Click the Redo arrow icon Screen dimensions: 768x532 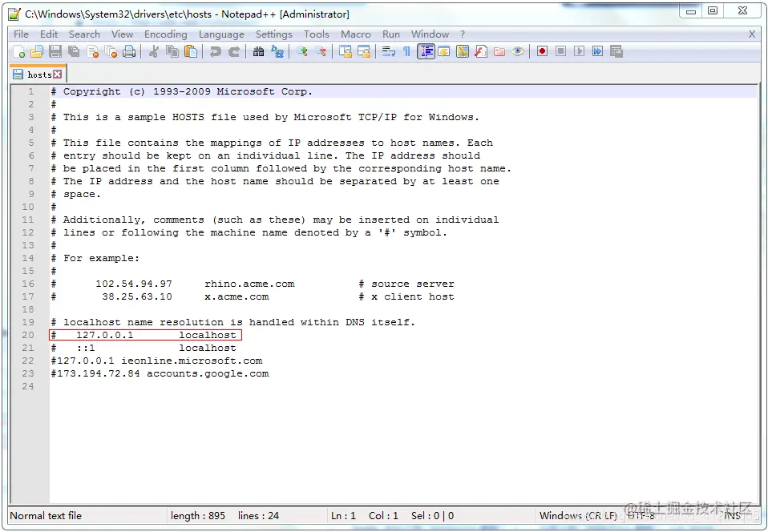point(234,51)
